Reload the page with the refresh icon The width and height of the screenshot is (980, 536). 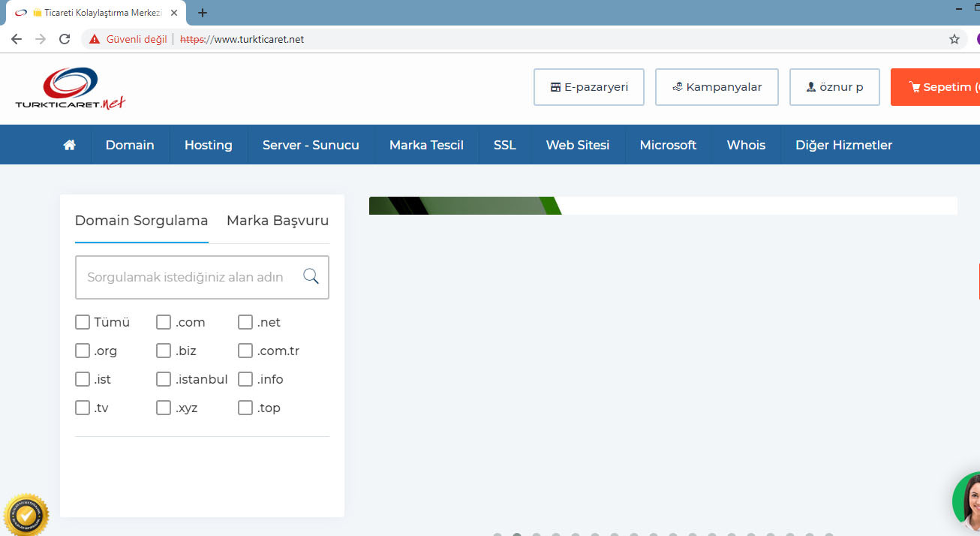pos(65,39)
